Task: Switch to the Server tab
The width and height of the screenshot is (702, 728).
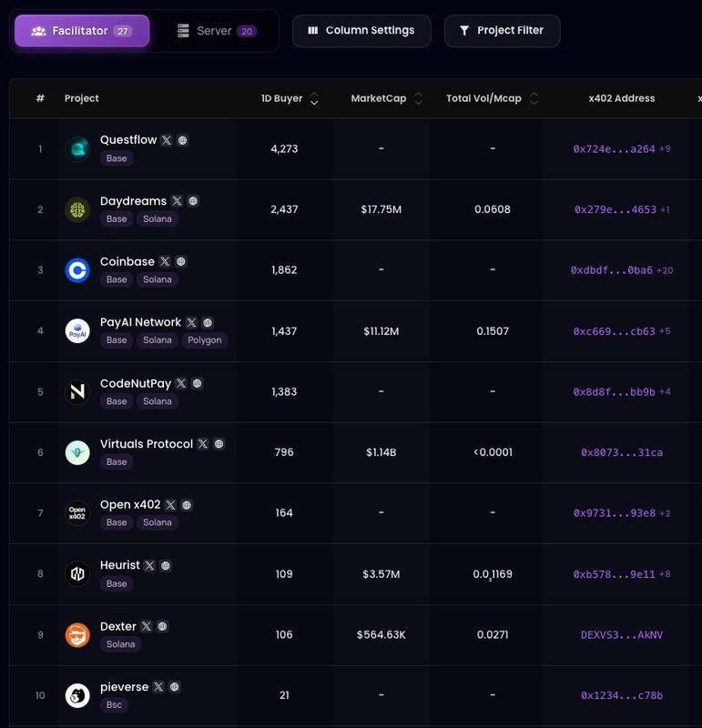Action: pos(216,31)
